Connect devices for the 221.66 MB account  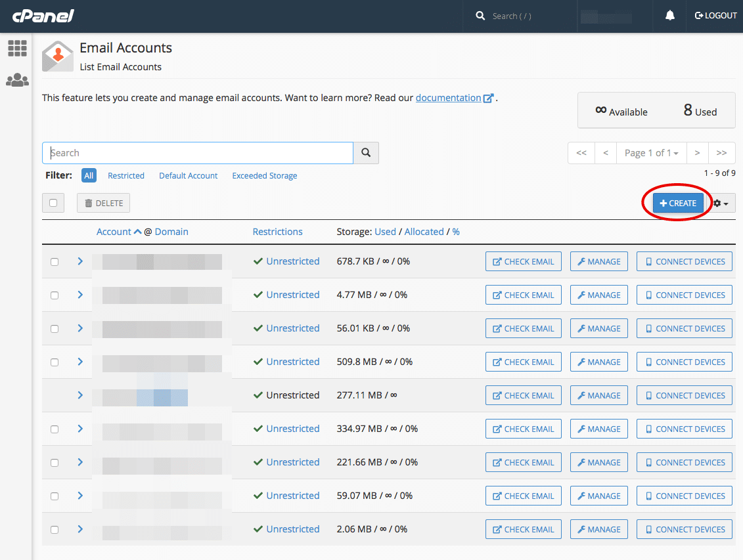pos(685,462)
